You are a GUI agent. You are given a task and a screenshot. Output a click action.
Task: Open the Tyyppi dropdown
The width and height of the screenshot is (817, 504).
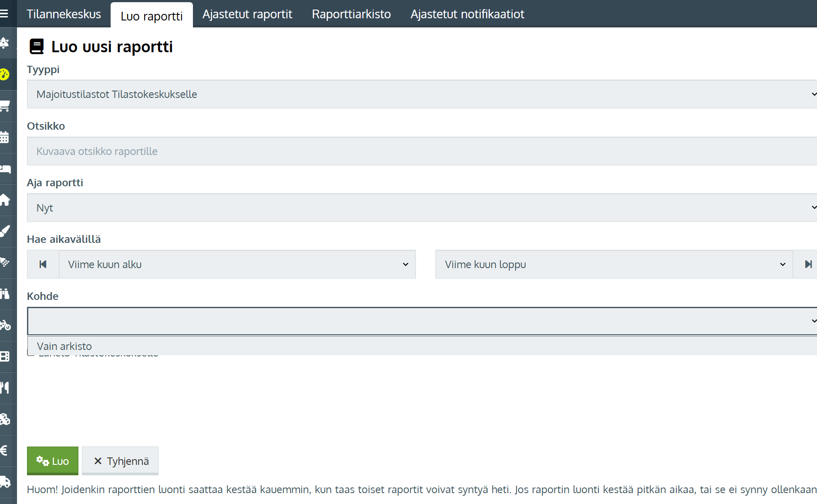click(x=422, y=94)
